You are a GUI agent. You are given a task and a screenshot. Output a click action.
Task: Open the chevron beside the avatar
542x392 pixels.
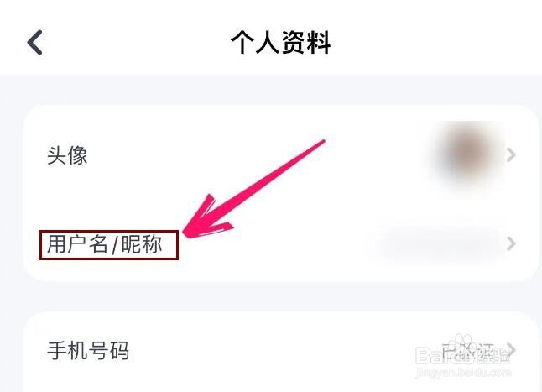[511, 154]
